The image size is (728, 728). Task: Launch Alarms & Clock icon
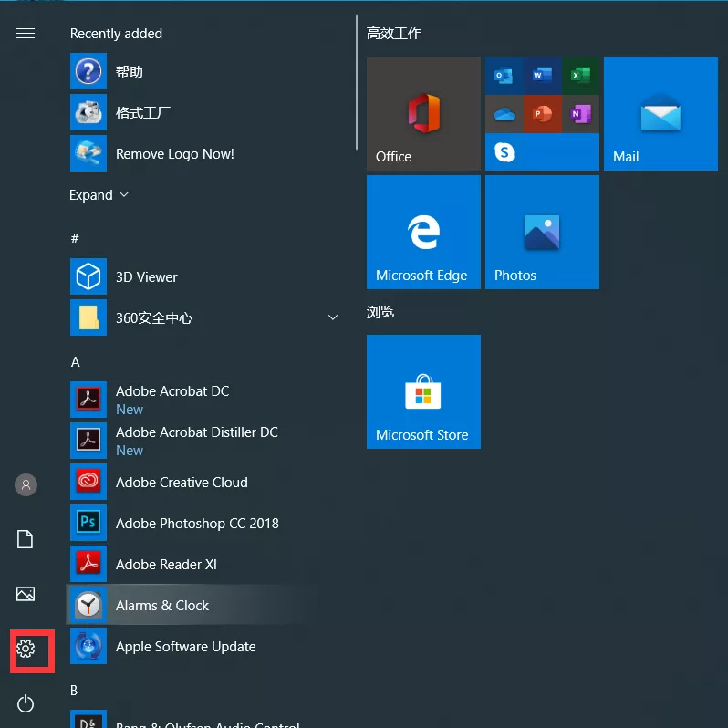(x=88, y=605)
